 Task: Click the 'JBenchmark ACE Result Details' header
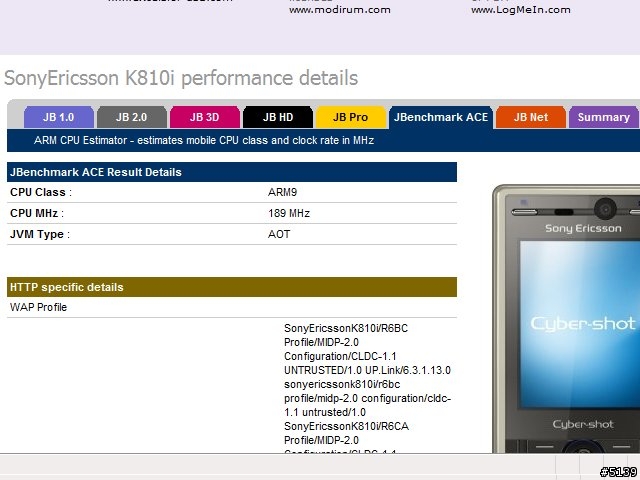point(232,172)
